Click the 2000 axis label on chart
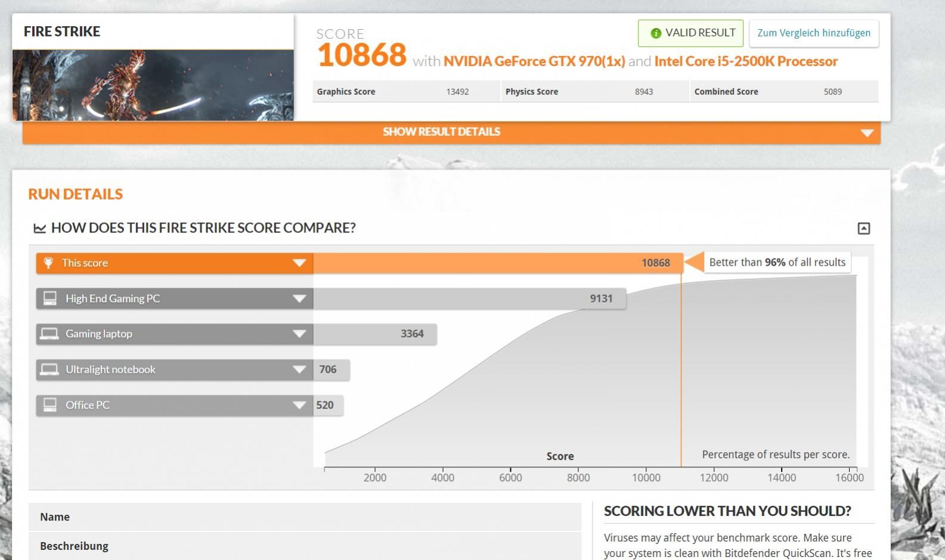The image size is (945, 560). tap(375, 478)
